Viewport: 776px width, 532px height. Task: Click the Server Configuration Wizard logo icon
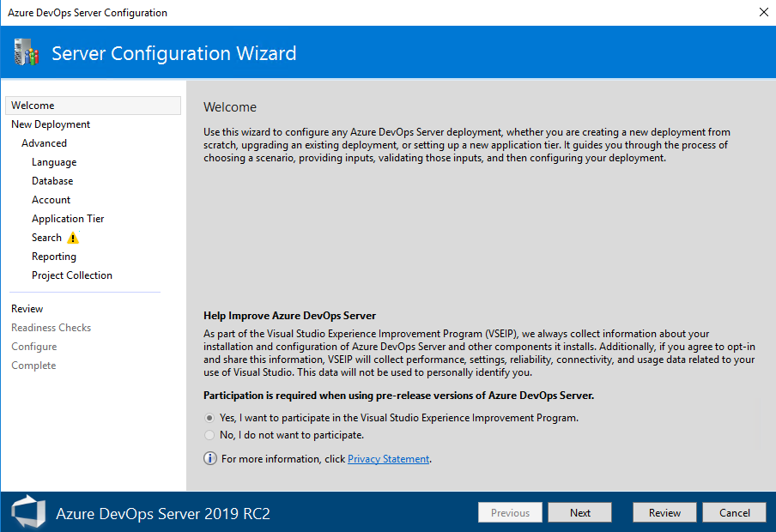click(x=26, y=52)
